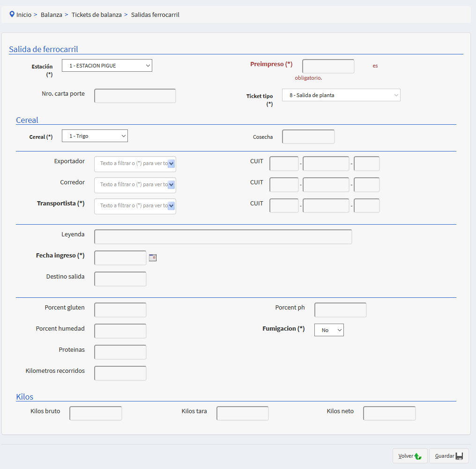Go to Inicio in breadcrumb
Screen dimensions: 476x469
(24, 15)
